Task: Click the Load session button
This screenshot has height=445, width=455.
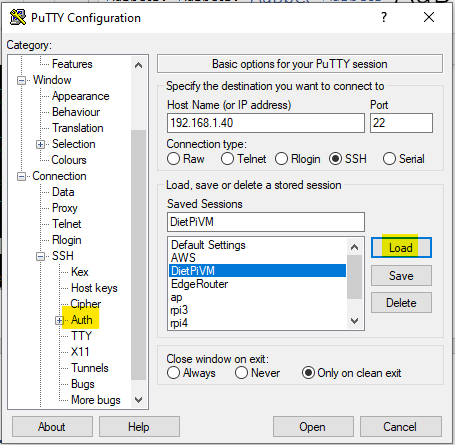Action: coord(401,248)
